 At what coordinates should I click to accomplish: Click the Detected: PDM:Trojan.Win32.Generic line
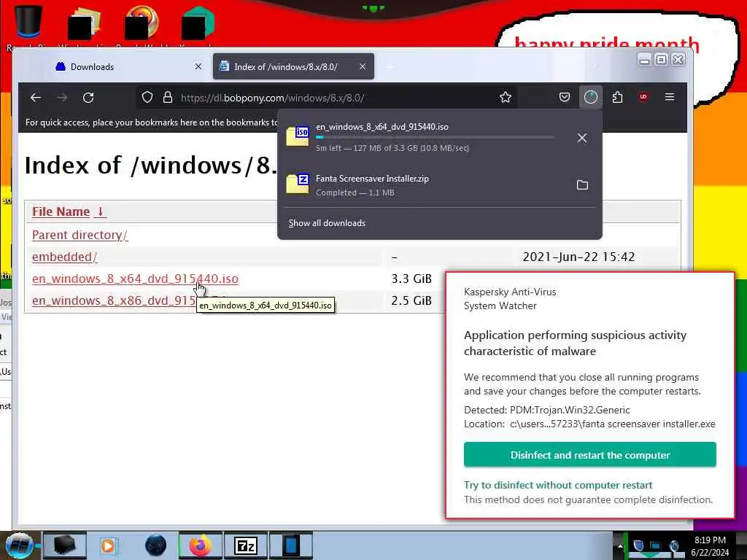click(x=547, y=410)
